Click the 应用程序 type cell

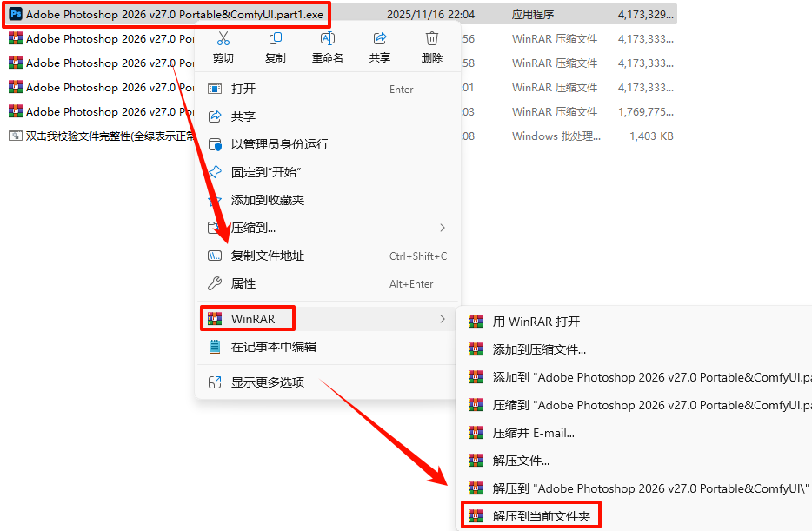point(533,15)
